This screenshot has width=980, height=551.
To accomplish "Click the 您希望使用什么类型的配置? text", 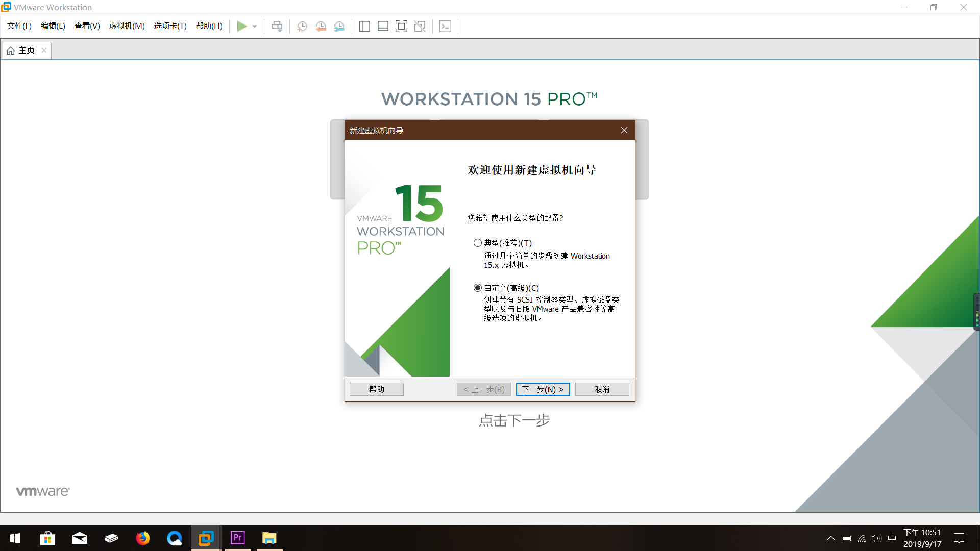I will click(x=516, y=218).
